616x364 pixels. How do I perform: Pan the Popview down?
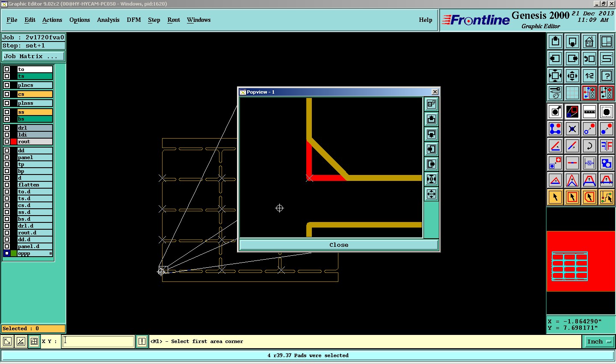tap(431, 134)
